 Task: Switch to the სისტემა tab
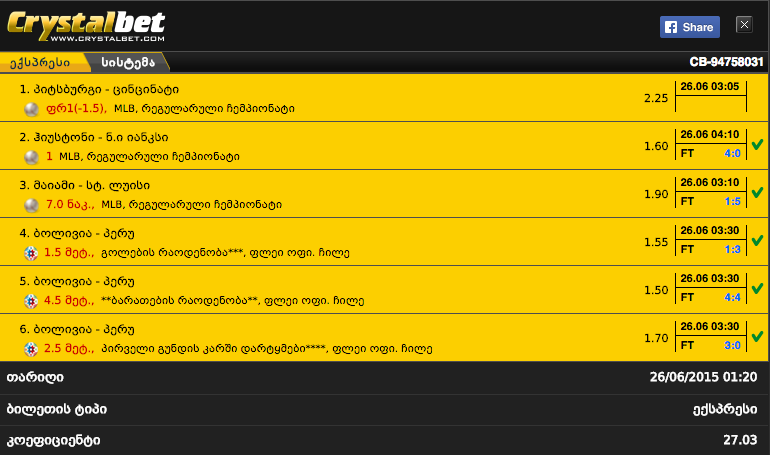[128, 63]
